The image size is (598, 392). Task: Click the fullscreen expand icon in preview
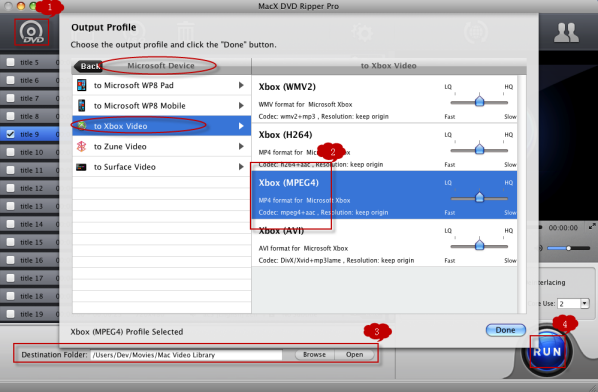pos(592,227)
